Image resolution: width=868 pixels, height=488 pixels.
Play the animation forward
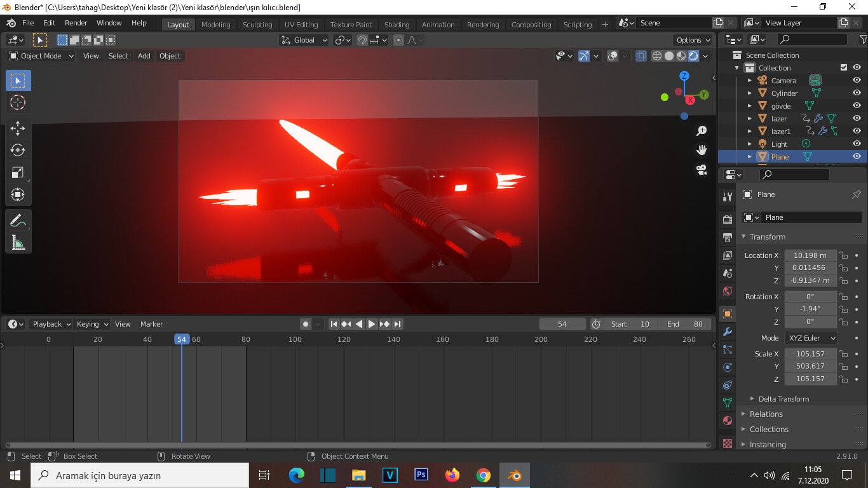click(372, 324)
